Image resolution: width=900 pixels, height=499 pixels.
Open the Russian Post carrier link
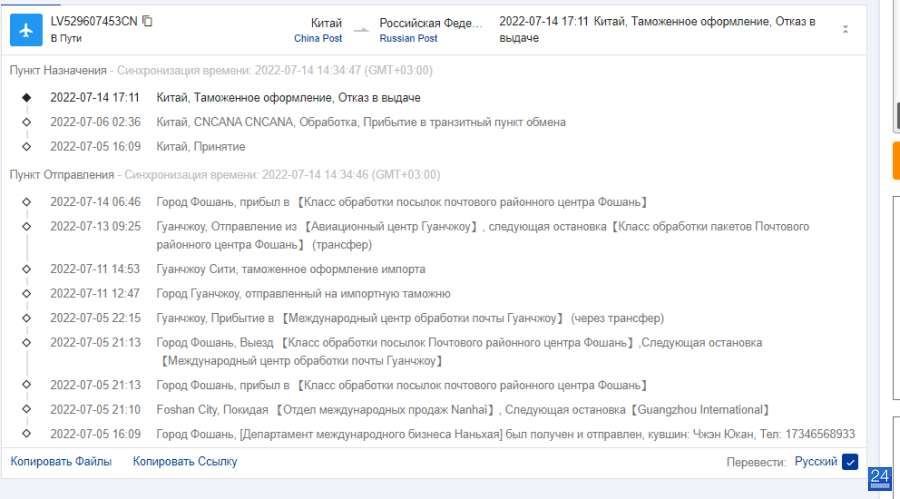[x=408, y=38]
